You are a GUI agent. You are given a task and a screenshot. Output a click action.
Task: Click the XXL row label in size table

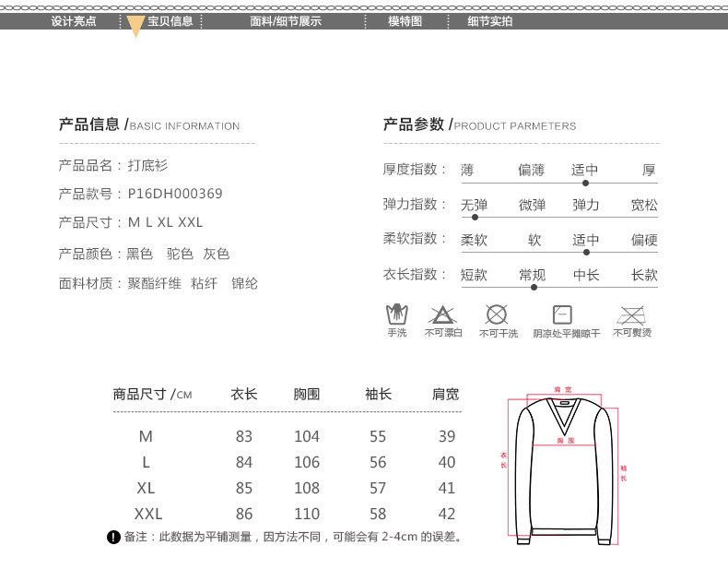coord(147,514)
